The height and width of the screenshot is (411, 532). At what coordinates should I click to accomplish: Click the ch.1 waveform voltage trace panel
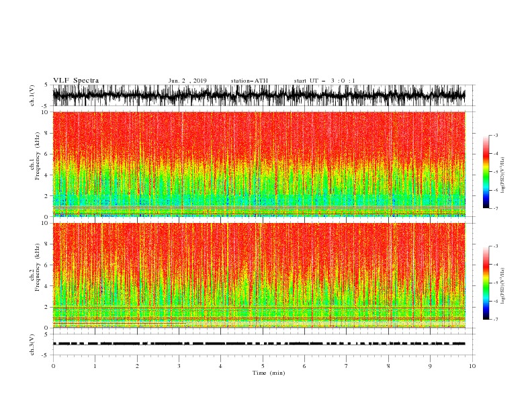pyautogui.click(x=263, y=95)
